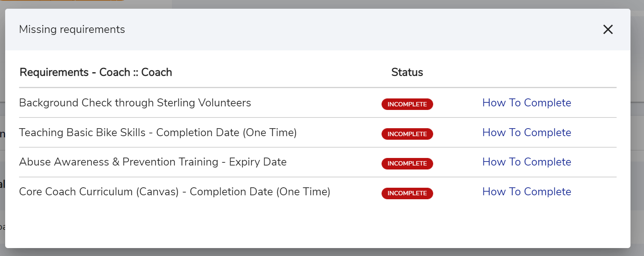
Task: Select the Background Check through Sterling Volunteers text
Action: tap(135, 103)
